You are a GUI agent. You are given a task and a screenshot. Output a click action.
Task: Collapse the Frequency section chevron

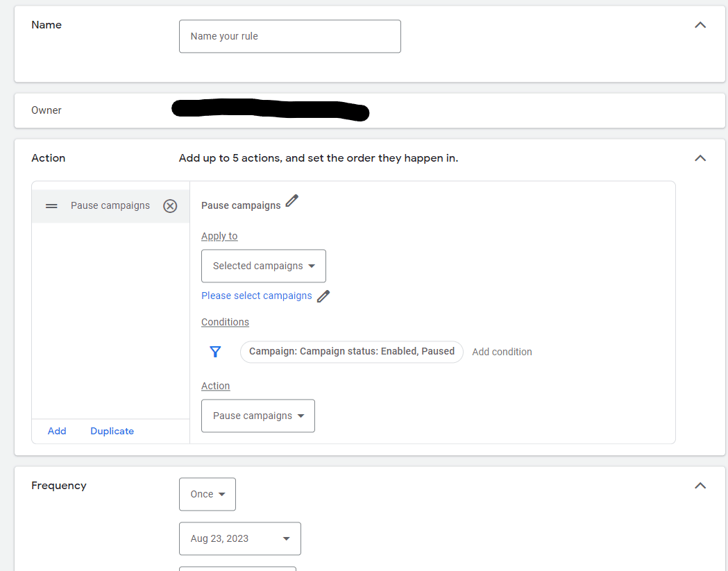(x=700, y=486)
